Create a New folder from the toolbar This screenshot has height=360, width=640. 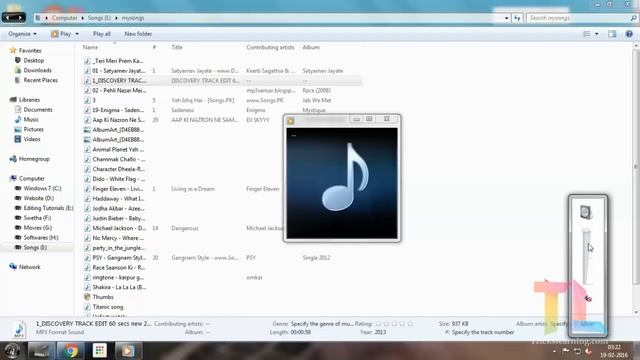pos(138,34)
